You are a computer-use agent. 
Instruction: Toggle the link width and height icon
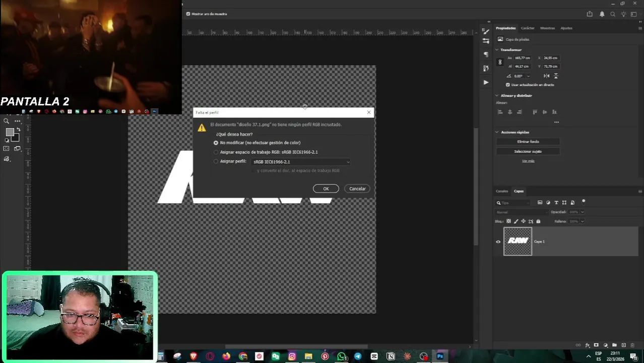point(500,62)
